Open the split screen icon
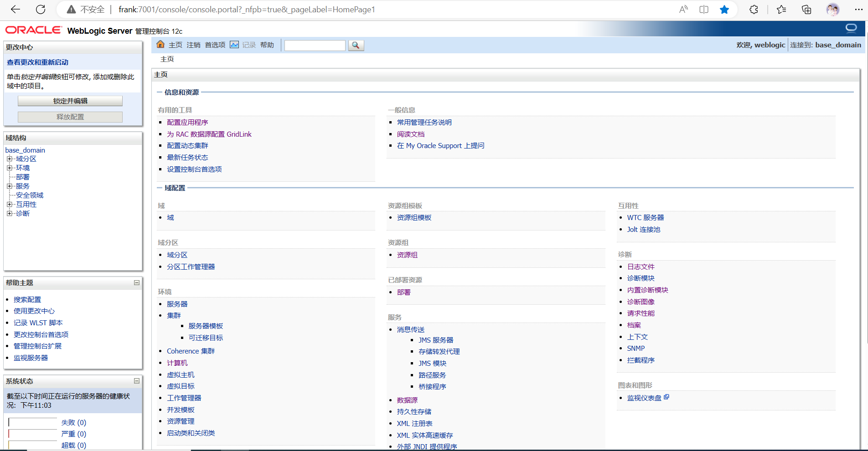Viewport: 868px width, 451px height. [x=704, y=10]
